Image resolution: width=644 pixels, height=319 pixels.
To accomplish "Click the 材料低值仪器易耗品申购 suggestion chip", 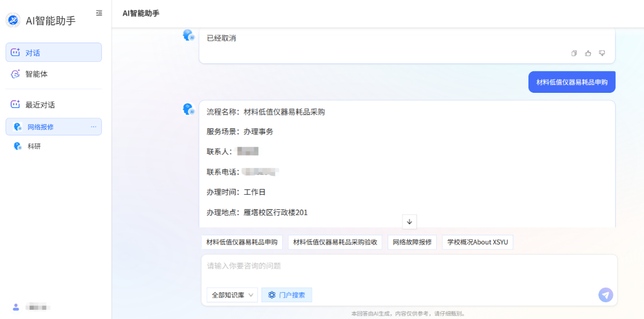I will (x=242, y=242).
